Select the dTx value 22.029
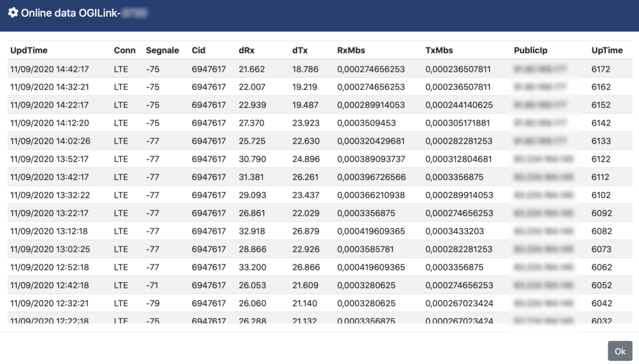Viewport: 639px width, 364px height. [x=306, y=213]
